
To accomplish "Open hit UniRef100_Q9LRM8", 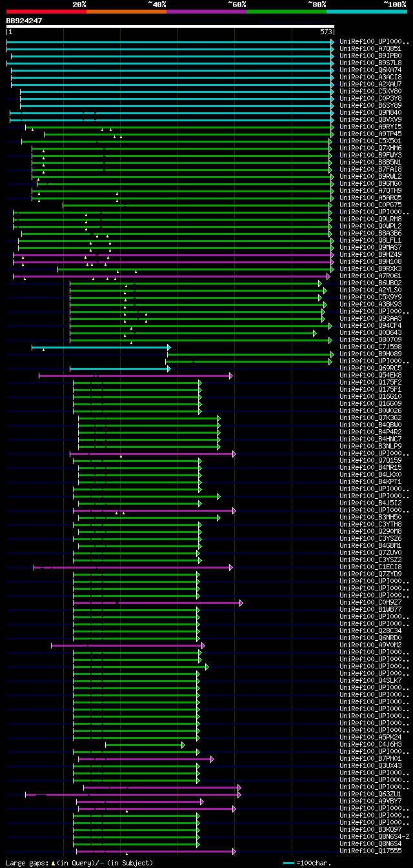I will [x=370, y=219].
